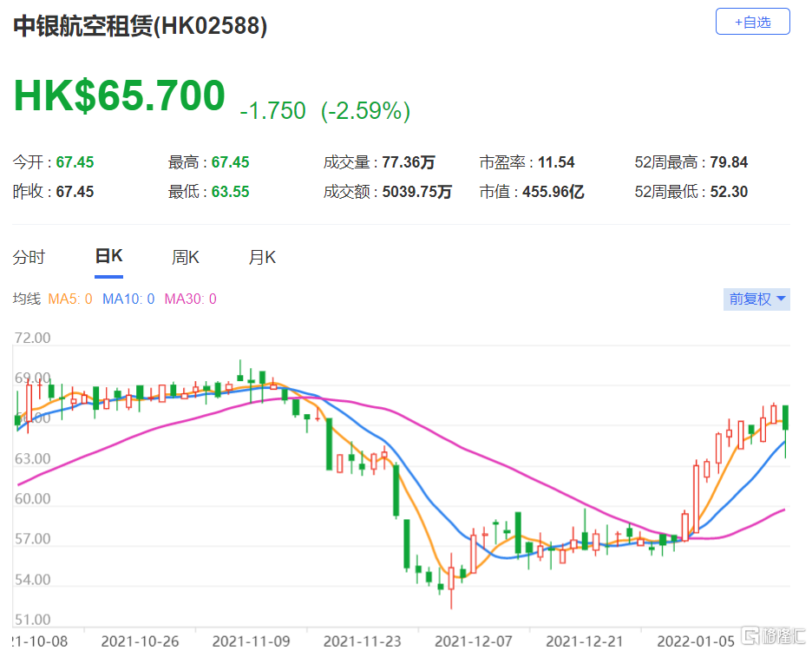This screenshot has height=651, width=812.
Task: Click the HK$65.700 current price
Action: point(119,96)
